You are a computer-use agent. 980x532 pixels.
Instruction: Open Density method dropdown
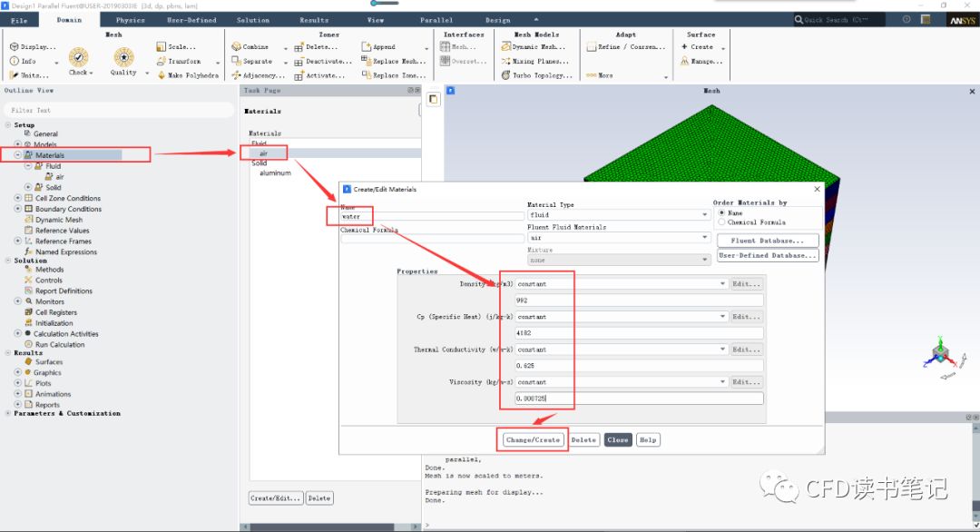pos(622,284)
